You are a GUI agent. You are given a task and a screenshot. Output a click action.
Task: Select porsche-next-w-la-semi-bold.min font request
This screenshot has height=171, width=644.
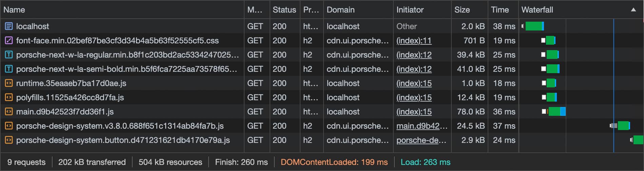coord(126,69)
